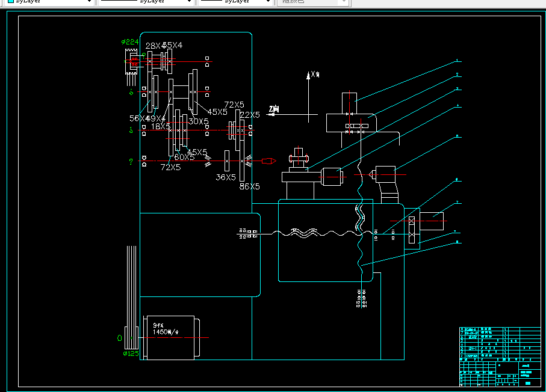Click the Z-direction axis label
This screenshot has height=392, width=546.
click(x=274, y=109)
